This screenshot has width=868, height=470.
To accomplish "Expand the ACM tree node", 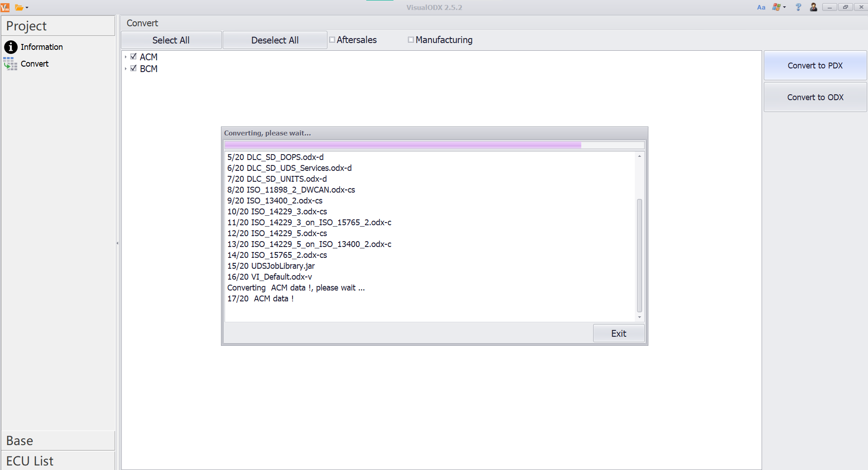I will tap(125, 57).
